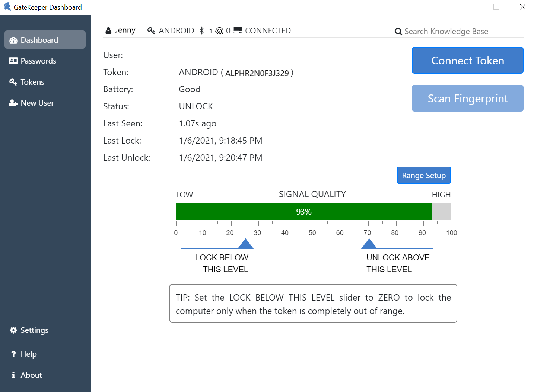Open the Passwords section icon
The image size is (534, 392).
coord(13,61)
